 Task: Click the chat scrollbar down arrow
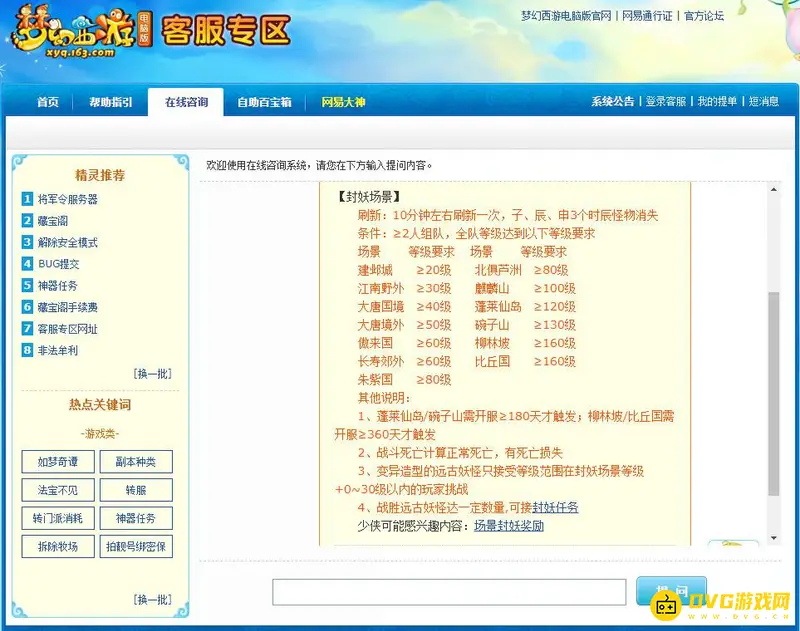click(773, 538)
